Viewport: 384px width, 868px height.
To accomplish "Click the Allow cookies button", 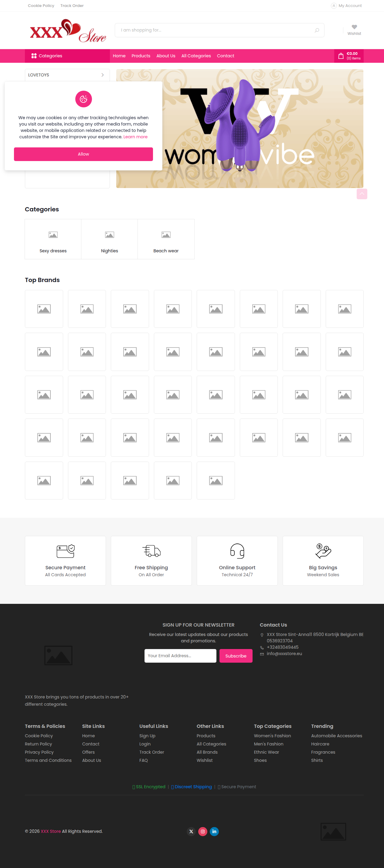I will pyautogui.click(x=83, y=154).
